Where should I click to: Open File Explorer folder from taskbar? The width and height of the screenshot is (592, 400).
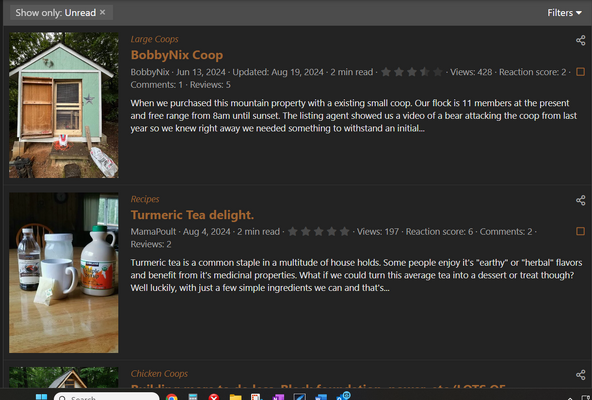pyautogui.click(x=235, y=397)
